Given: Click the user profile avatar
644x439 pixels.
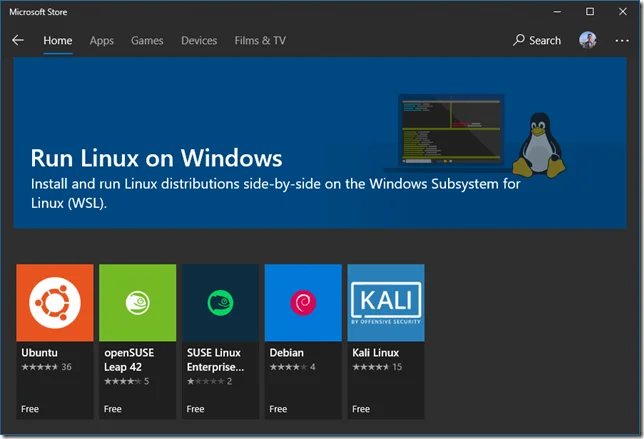Looking at the screenshot, I should point(588,41).
